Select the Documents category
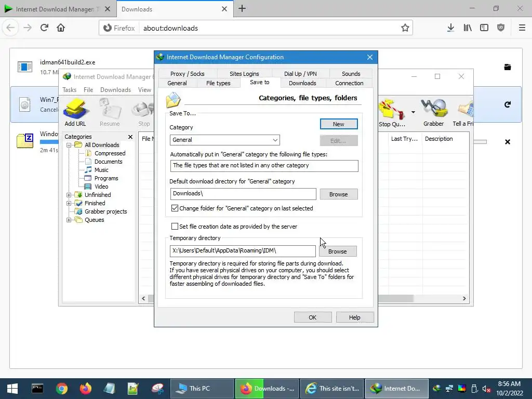Viewport: 532px width, 399px height. [x=108, y=162]
